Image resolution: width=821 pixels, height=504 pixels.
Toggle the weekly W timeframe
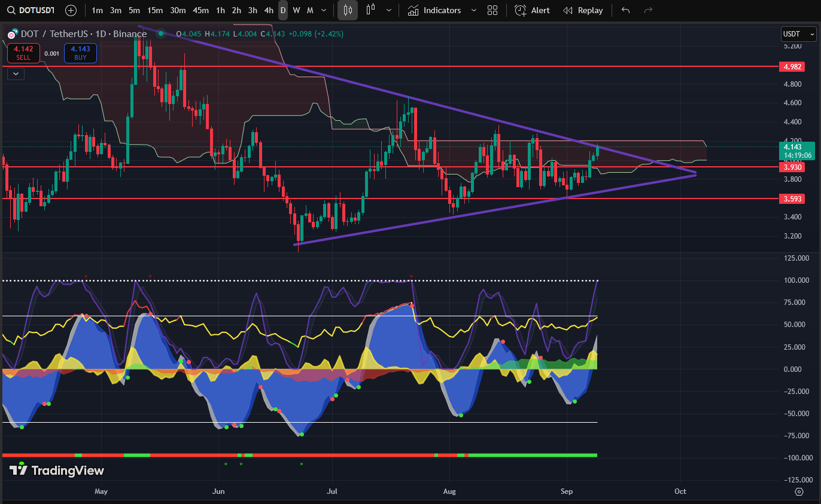[x=296, y=10]
